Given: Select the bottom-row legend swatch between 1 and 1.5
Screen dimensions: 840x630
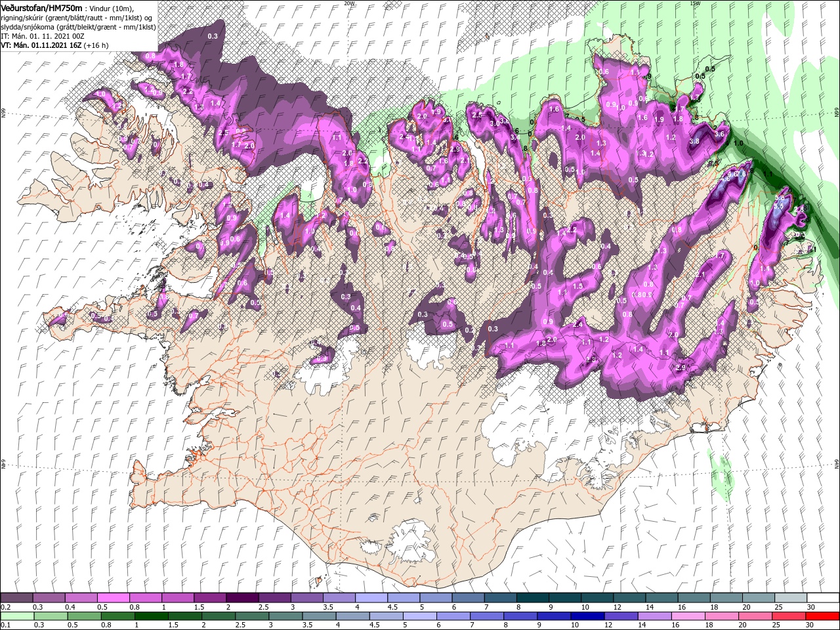Looking at the screenshot, I should pos(152,616).
